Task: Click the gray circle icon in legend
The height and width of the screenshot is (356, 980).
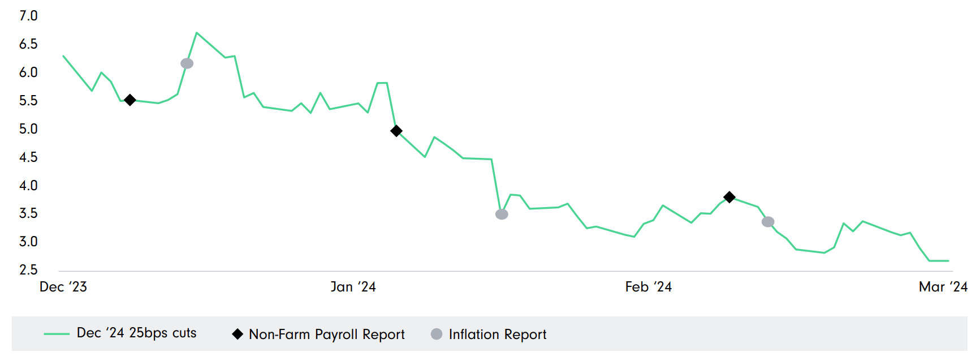Action: (x=437, y=334)
